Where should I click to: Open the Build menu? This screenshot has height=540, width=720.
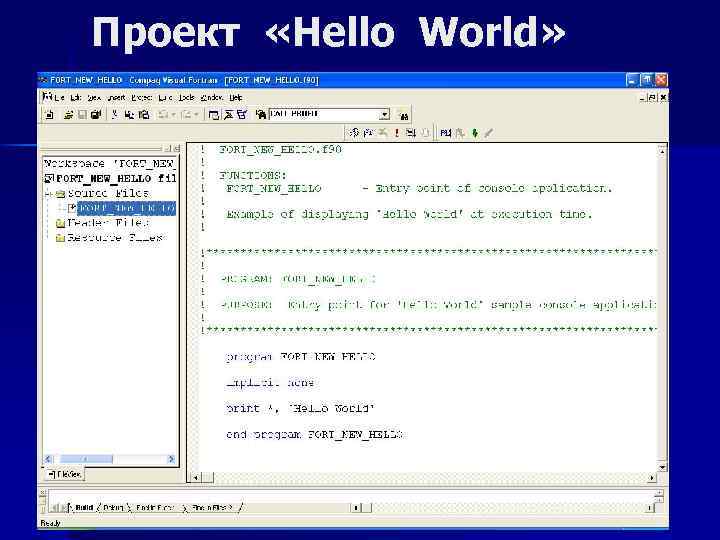tap(165, 98)
